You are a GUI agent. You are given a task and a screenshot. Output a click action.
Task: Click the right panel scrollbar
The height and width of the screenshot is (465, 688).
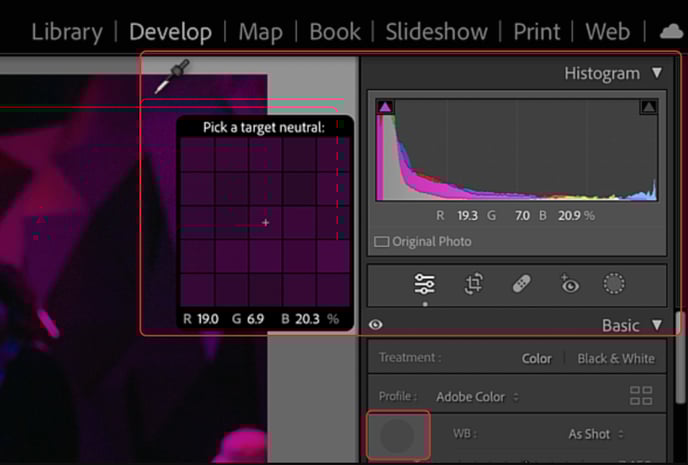[x=680, y=357]
